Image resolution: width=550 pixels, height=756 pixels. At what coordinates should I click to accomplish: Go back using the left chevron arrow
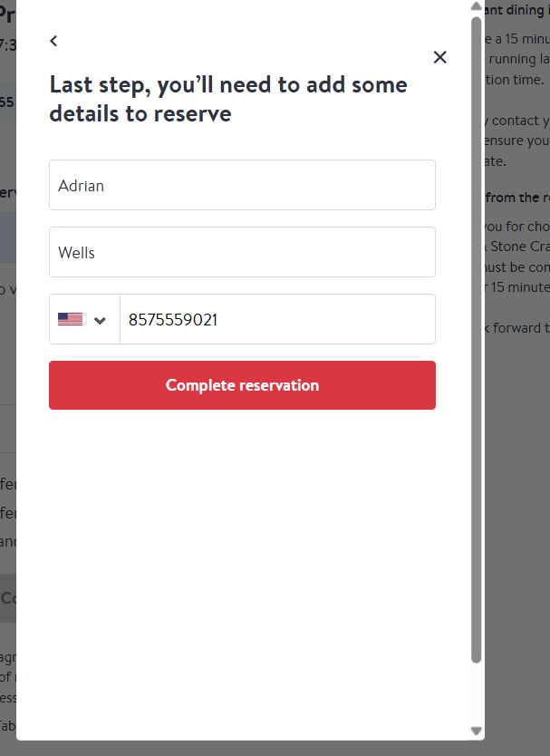coord(53,41)
